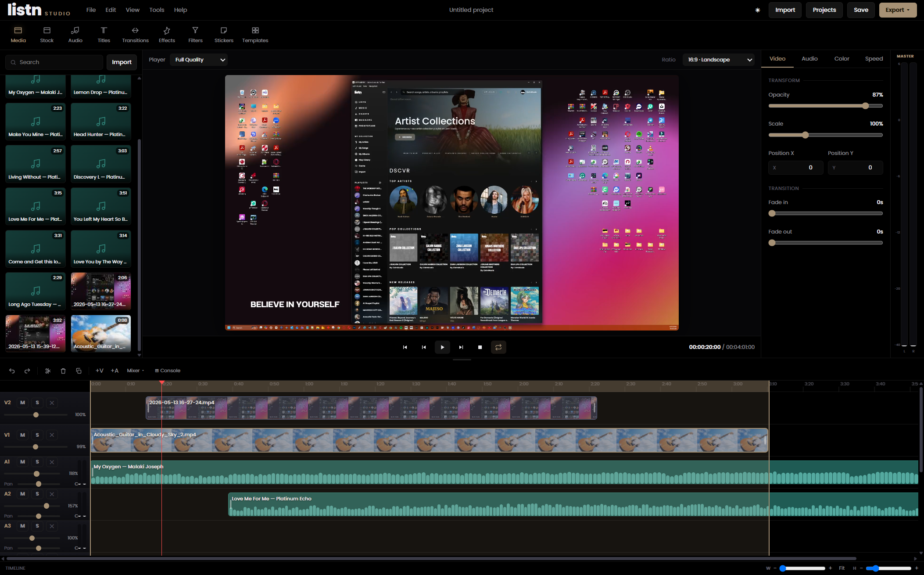Open the Tools menu

click(x=157, y=10)
